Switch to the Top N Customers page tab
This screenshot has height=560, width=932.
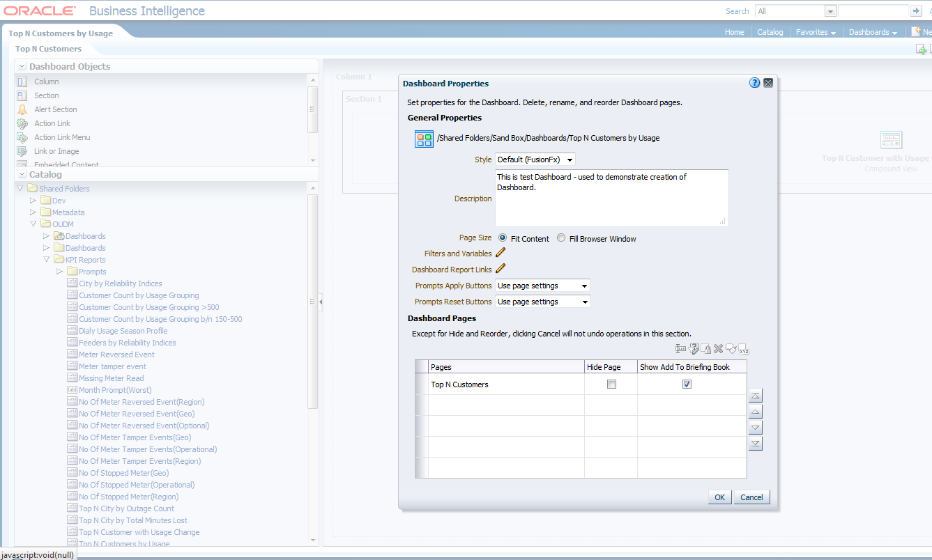pyautogui.click(x=49, y=49)
